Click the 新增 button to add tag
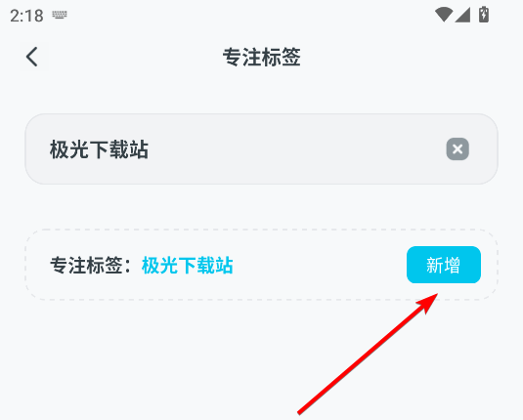 pos(444,265)
